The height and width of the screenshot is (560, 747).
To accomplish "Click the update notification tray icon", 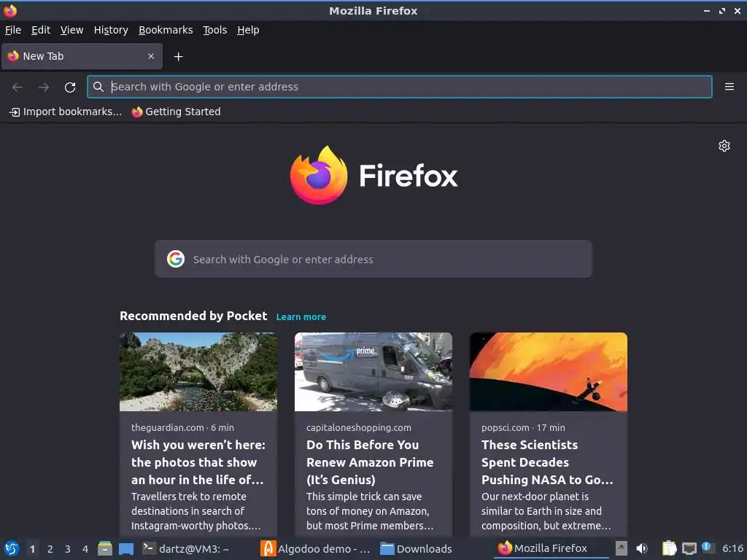I will coord(708,548).
